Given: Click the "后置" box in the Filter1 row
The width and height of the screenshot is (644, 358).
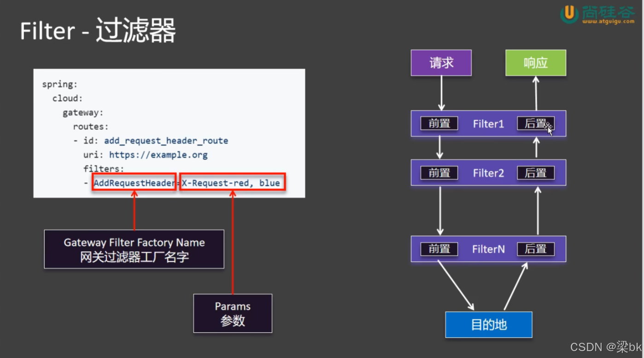Looking at the screenshot, I should coord(536,123).
